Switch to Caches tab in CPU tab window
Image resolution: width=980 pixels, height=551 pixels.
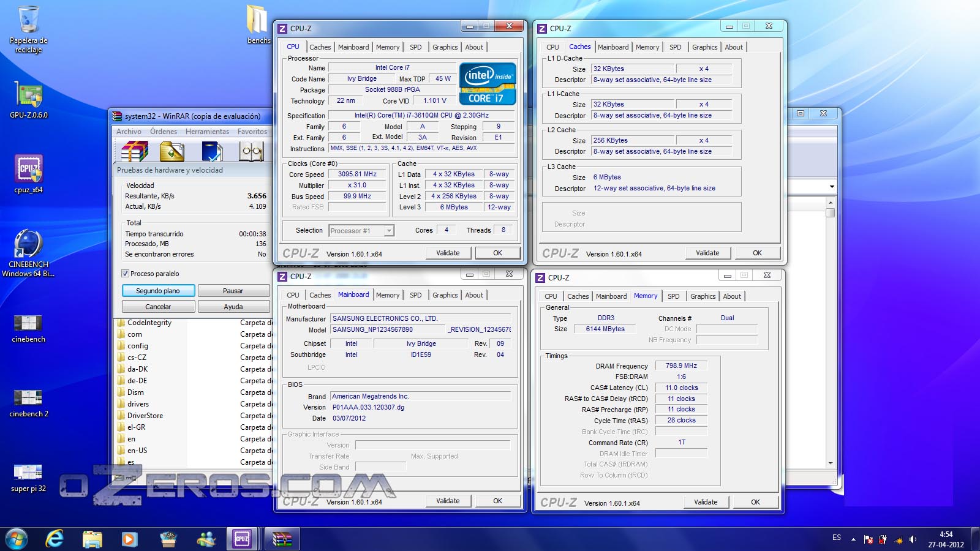point(320,47)
